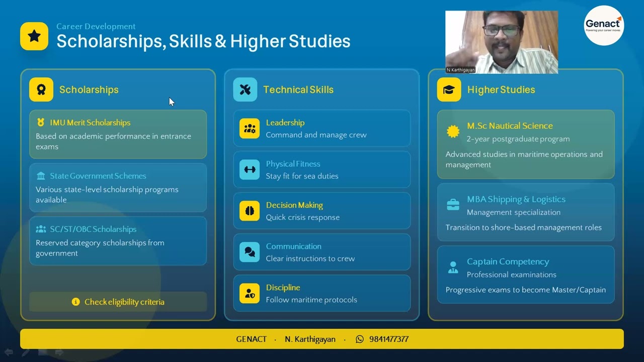Image resolution: width=644 pixels, height=362 pixels.
Task: Advance to the next slide with the forward arrow
Action: click(x=59, y=352)
